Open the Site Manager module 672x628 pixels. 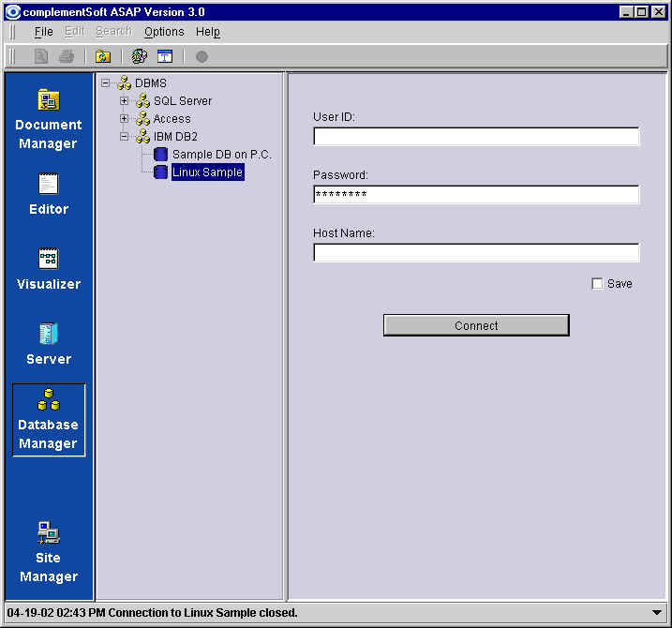[49, 552]
